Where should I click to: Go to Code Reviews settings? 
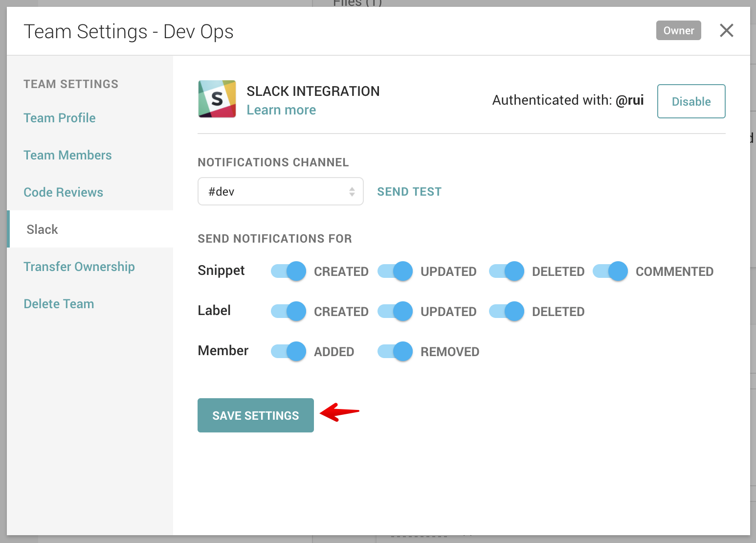pyautogui.click(x=64, y=192)
